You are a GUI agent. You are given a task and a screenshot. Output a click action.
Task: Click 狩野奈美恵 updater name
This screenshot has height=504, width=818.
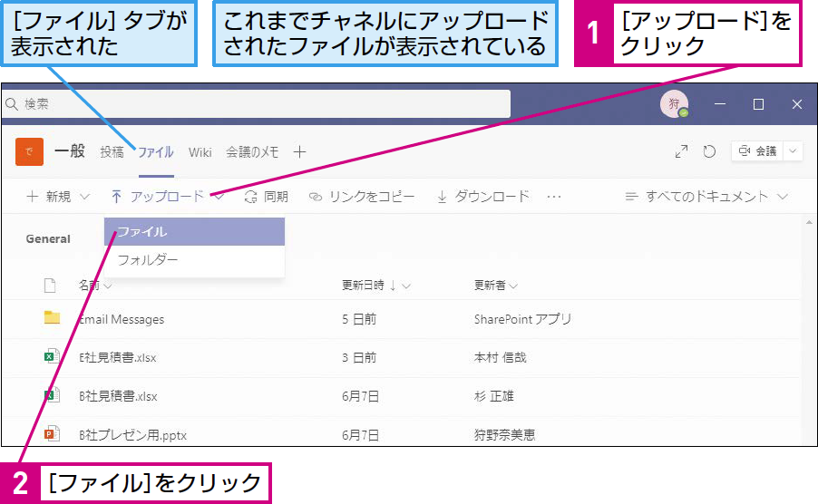[x=504, y=435]
